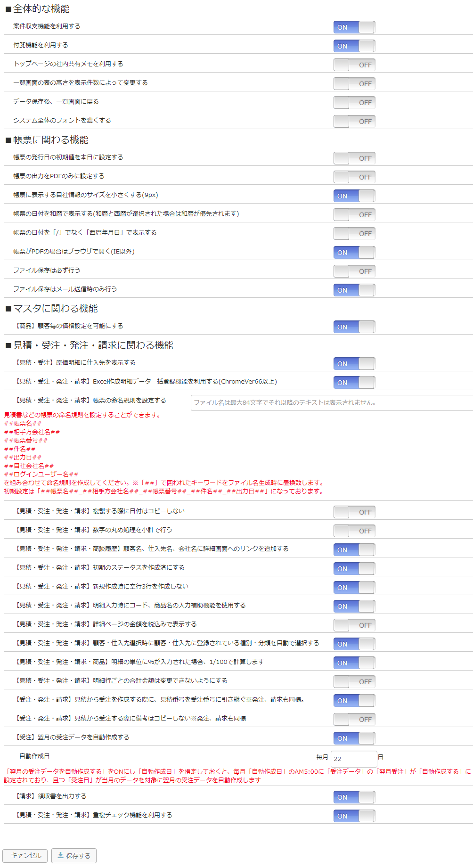Click the キャンセル button

(25, 856)
